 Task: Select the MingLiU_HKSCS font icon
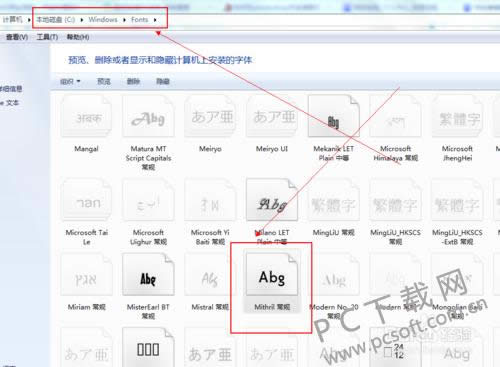tap(396, 199)
